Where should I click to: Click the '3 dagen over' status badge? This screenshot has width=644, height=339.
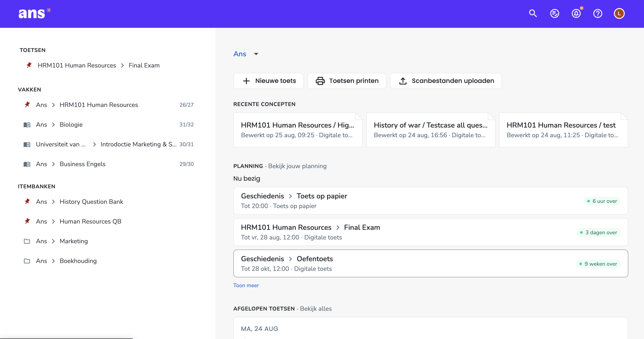(598, 233)
